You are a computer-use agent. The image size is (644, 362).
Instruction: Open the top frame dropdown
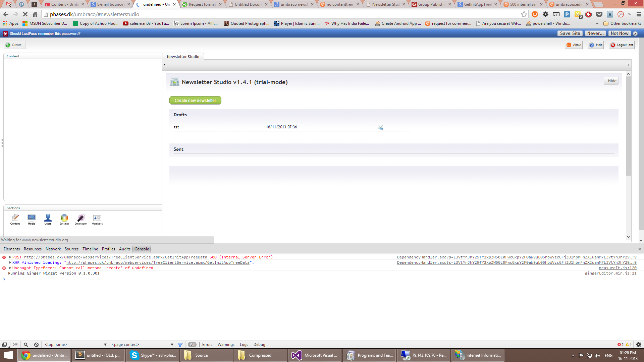click(75, 345)
